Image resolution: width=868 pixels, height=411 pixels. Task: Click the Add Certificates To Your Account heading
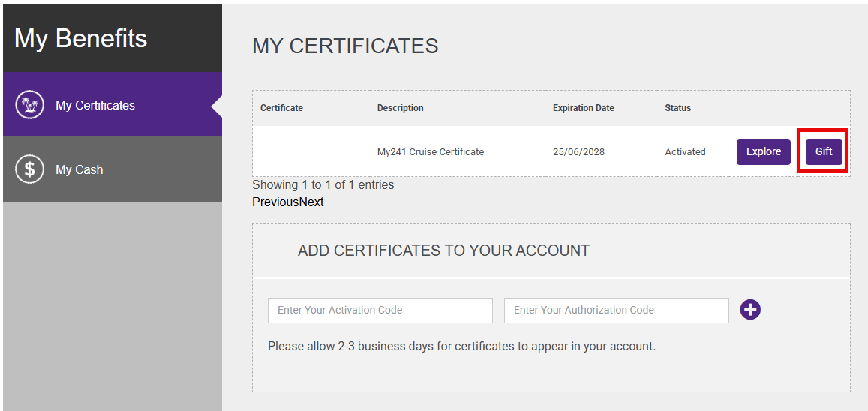pos(443,250)
